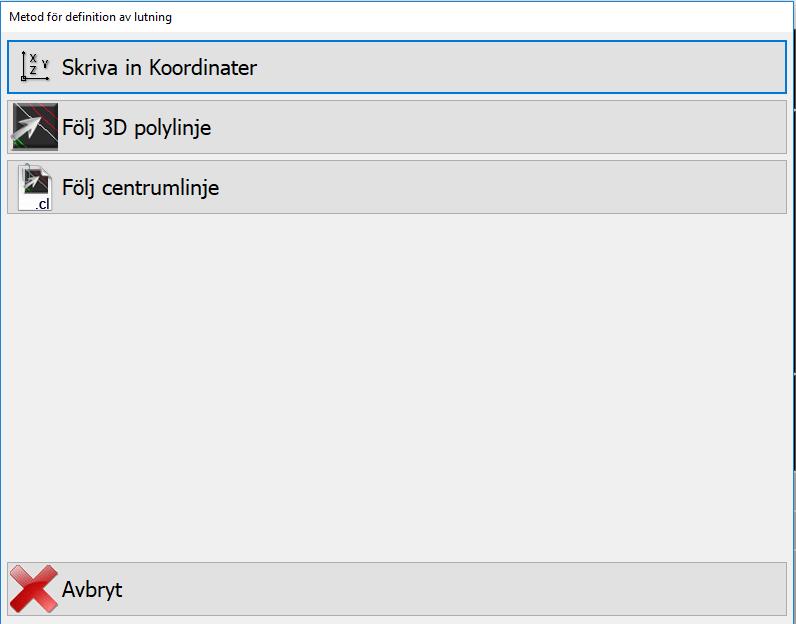Click the red X cancel icon
This screenshot has width=796, height=624.
(x=34, y=589)
